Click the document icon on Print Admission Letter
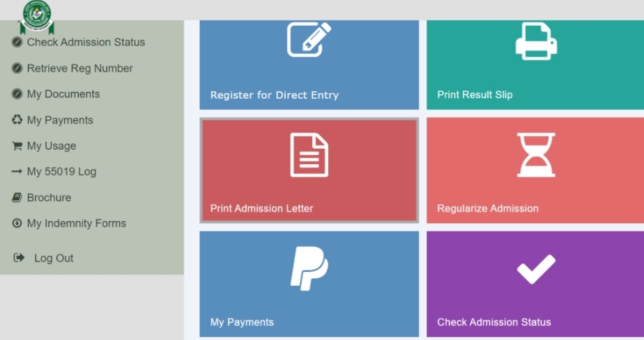Screen dimensions: 644x340 (x=309, y=155)
